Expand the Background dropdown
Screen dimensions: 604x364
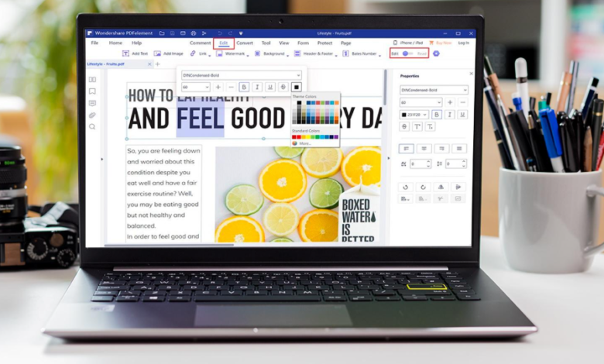[x=287, y=55]
